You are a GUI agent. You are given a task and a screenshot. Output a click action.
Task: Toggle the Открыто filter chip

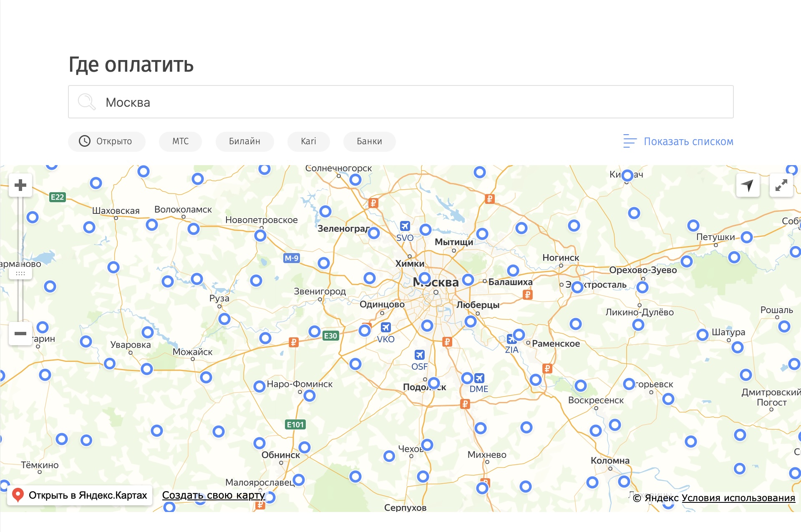click(107, 141)
